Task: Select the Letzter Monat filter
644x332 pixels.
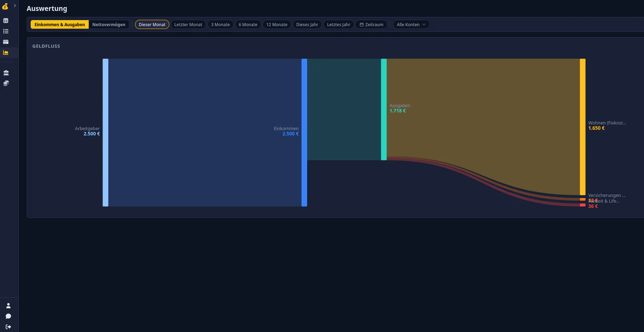Action: click(x=188, y=24)
